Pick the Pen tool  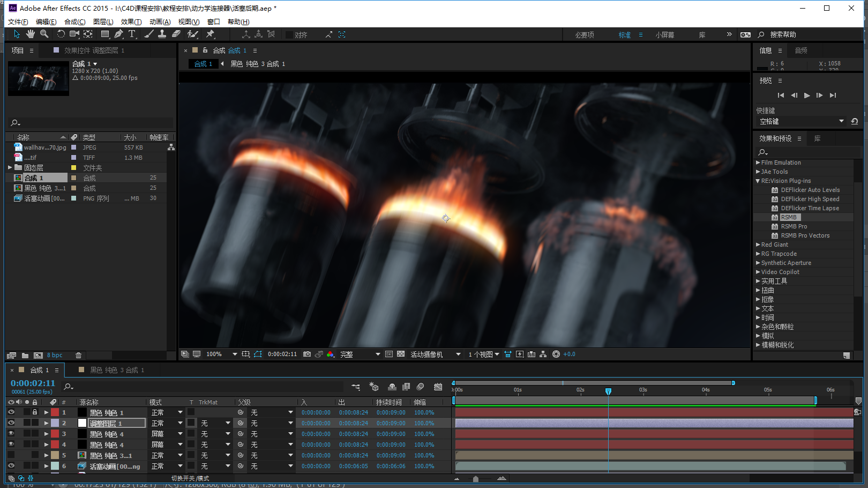(118, 34)
